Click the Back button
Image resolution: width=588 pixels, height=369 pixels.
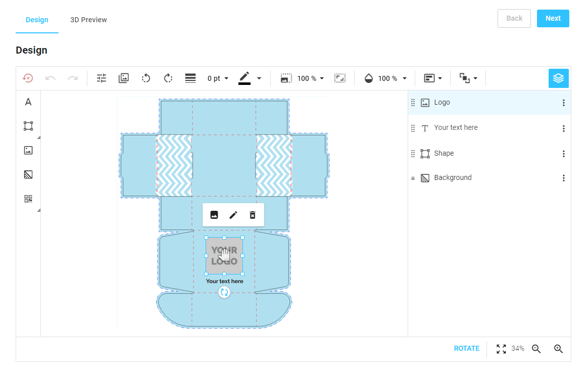click(x=514, y=18)
